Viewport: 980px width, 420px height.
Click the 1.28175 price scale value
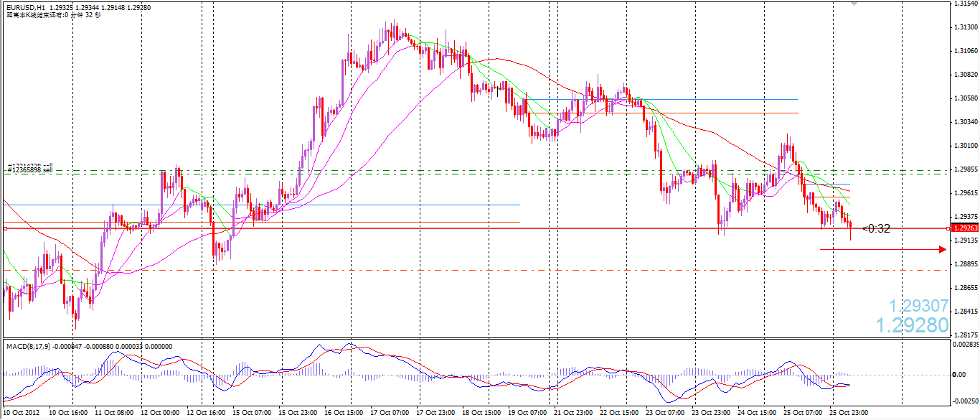[965, 335]
